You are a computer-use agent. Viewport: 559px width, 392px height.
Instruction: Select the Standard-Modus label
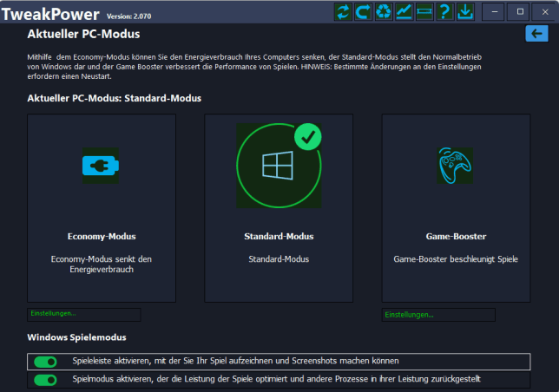(279, 236)
